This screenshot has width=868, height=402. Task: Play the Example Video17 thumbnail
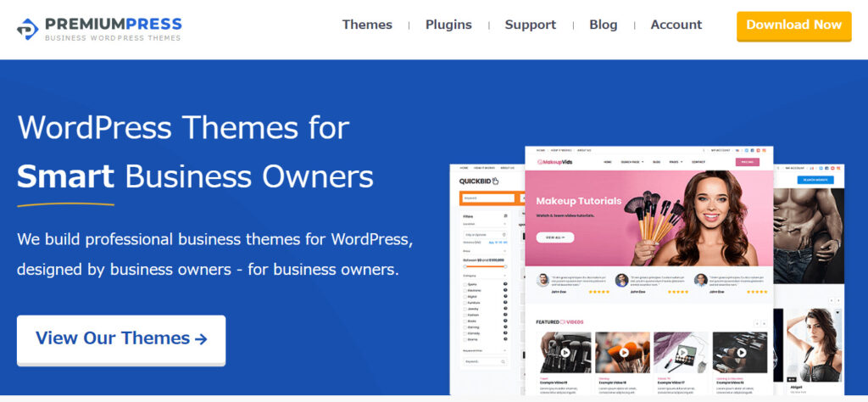(x=682, y=352)
